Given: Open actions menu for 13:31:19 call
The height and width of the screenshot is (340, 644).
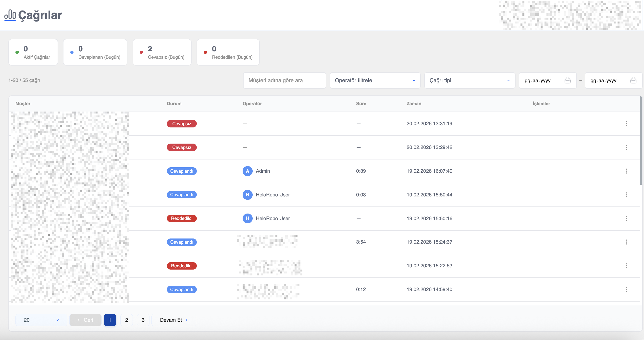Looking at the screenshot, I should pyautogui.click(x=626, y=124).
